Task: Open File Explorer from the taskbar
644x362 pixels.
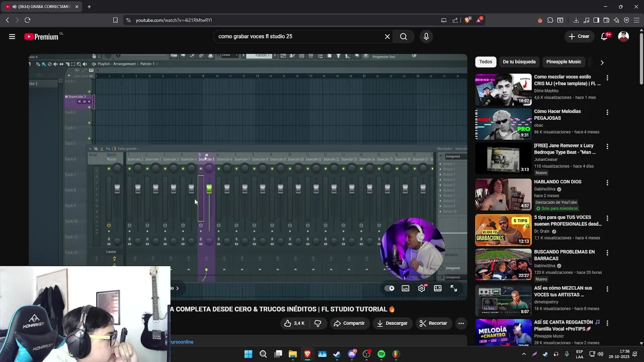Action: click(x=292, y=354)
